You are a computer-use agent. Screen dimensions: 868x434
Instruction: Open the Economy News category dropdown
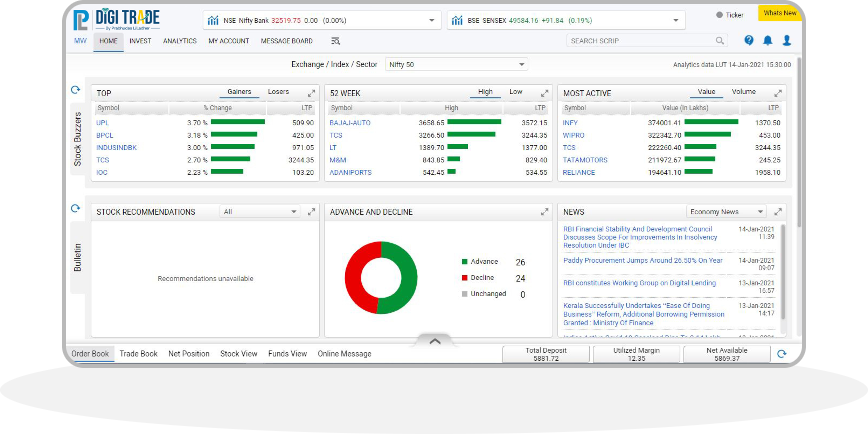tap(726, 211)
